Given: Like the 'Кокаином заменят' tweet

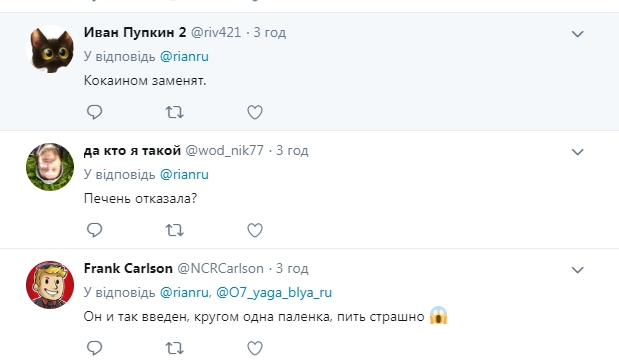Looking at the screenshot, I should click(255, 112).
